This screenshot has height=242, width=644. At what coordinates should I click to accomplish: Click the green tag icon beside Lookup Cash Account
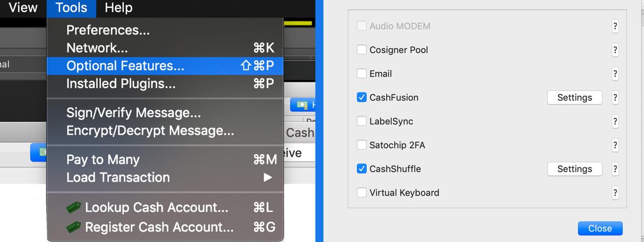73,208
